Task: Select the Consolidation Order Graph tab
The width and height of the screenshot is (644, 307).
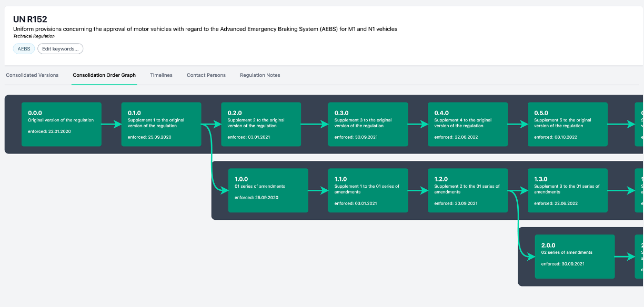Action: (104, 75)
